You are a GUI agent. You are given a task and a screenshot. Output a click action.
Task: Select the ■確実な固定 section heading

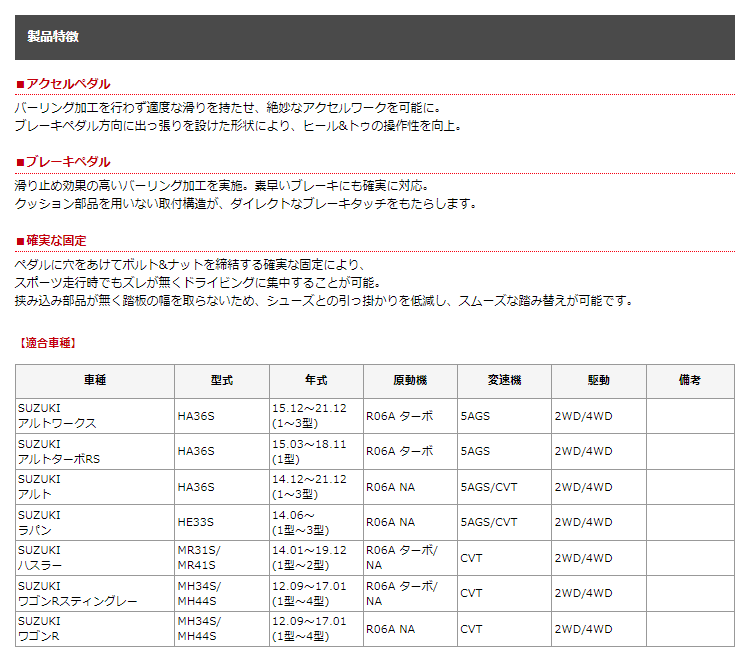[x=51, y=240]
